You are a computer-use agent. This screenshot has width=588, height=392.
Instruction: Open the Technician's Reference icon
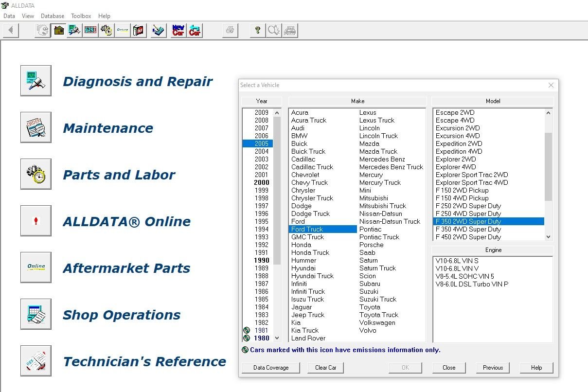[36, 361]
